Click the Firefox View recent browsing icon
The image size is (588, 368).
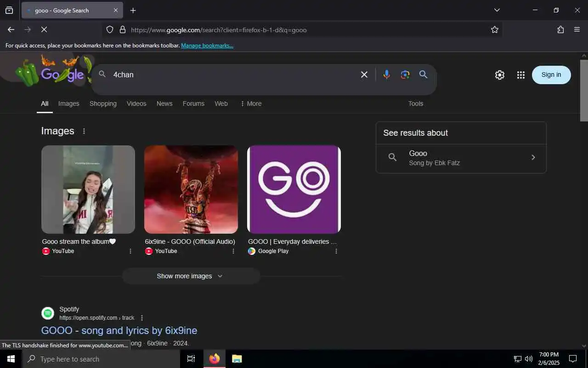tap(9, 10)
